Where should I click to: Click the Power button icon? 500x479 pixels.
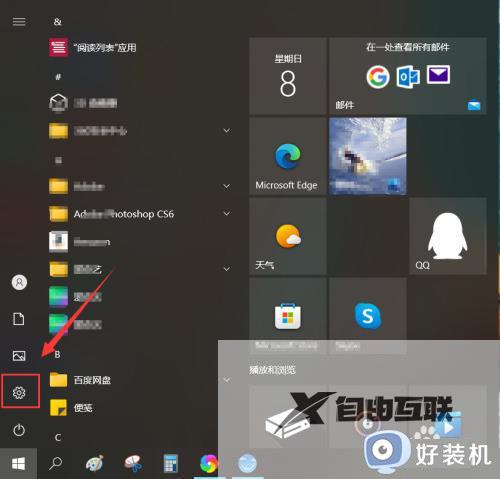coord(19,430)
